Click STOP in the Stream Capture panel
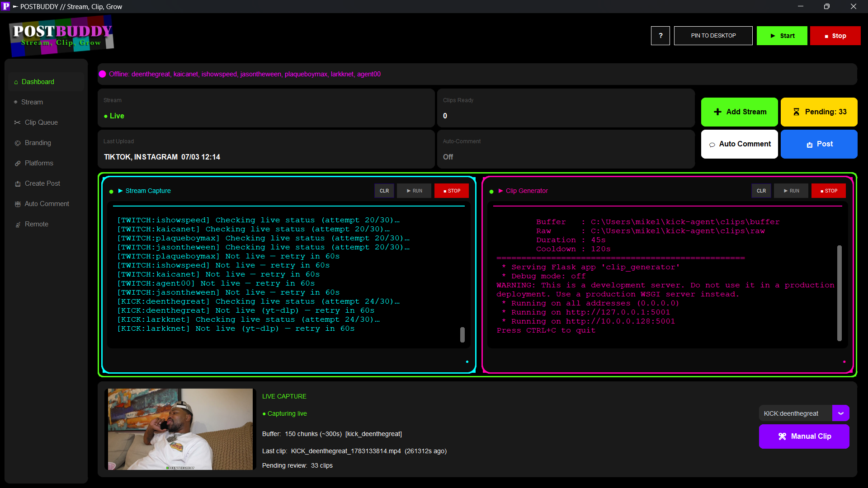This screenshot has height=488, width=868. [452, 191]
